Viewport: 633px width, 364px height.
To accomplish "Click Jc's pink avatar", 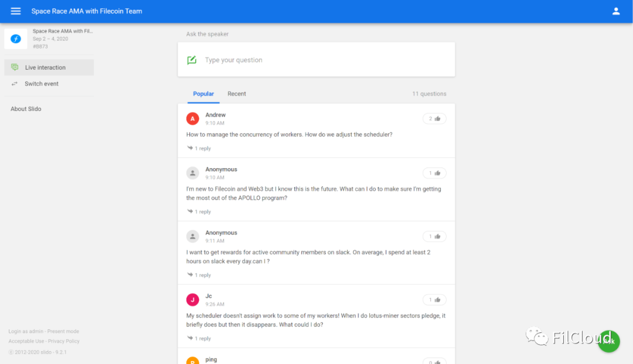I will [x=193, y=300].
